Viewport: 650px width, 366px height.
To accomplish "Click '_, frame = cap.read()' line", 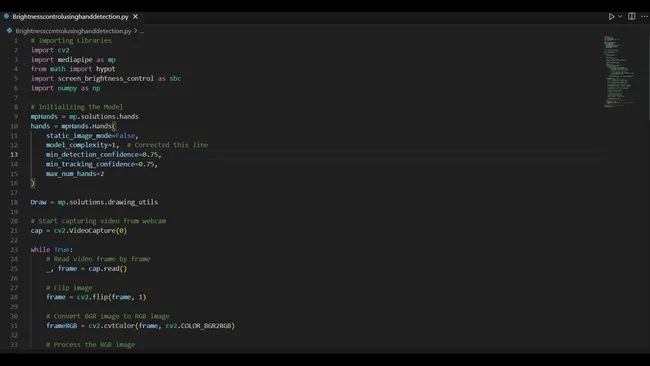I will (87, 269).
